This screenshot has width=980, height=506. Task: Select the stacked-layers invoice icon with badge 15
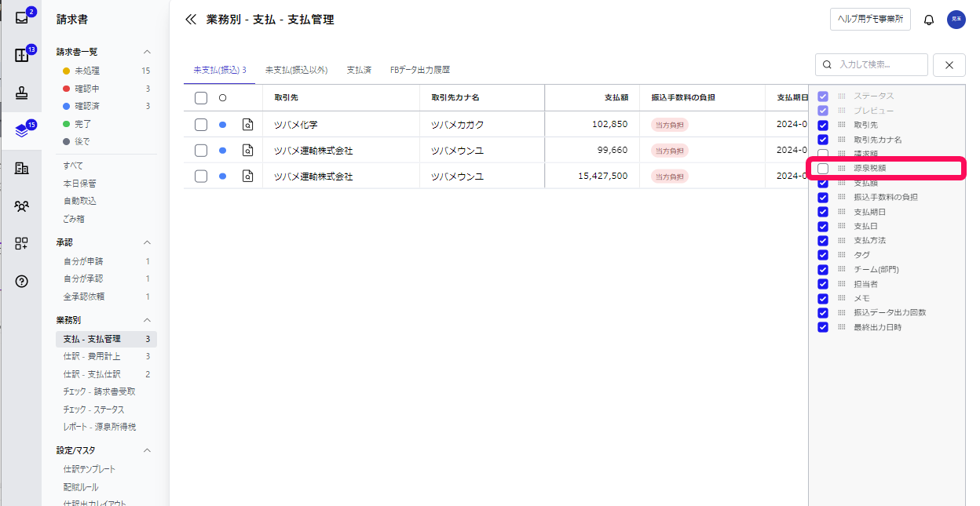point(22,130)
